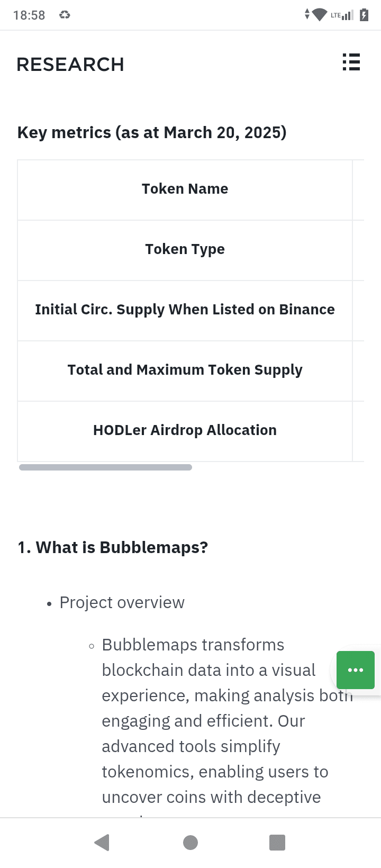The height and width of the screenshot is (868, 381).
Task: Select the Token Type table cell
Action: tap(185, 249)
